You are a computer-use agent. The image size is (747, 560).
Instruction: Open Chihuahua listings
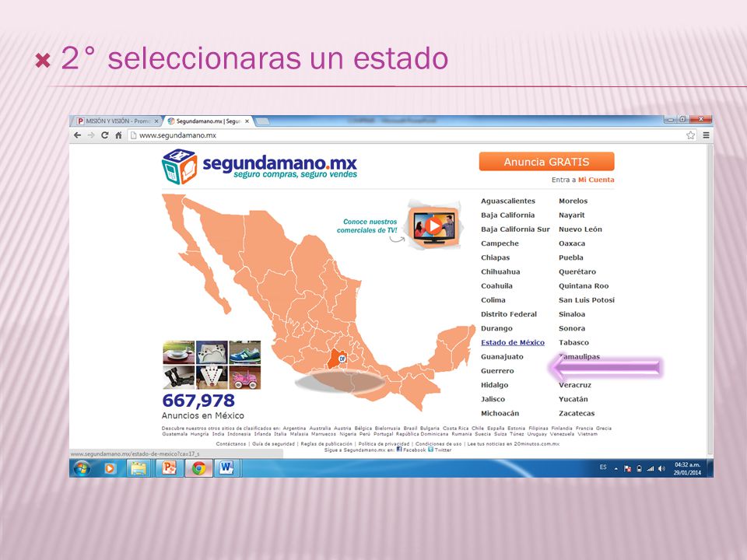point(500,272)
